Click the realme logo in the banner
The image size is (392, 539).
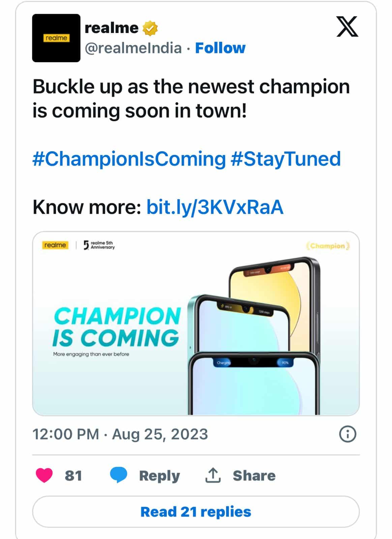(x=55, y=245)
